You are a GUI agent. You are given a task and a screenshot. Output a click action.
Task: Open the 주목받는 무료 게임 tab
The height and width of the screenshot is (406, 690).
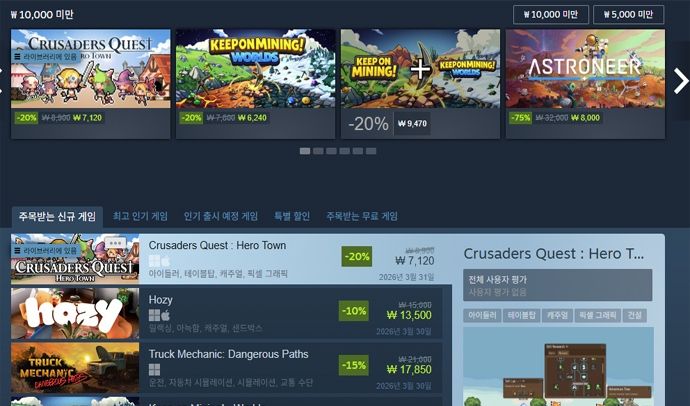[362, 216]
